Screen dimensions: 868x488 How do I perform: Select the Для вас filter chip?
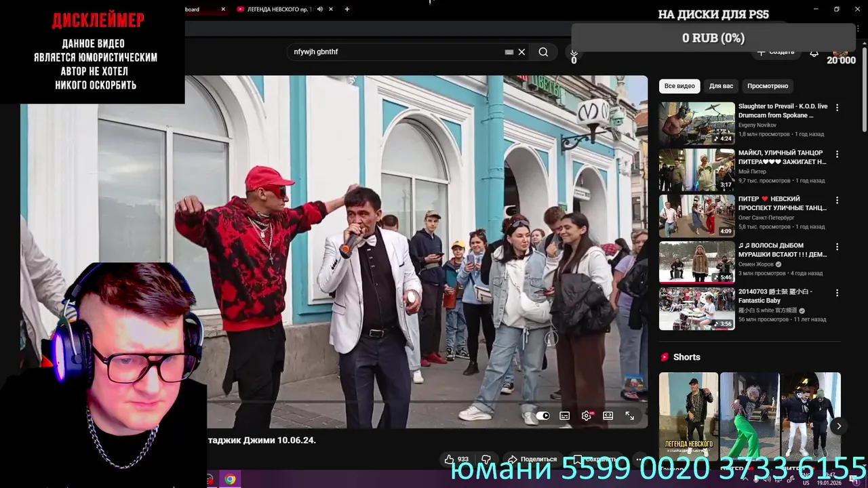tap(722, 86)
